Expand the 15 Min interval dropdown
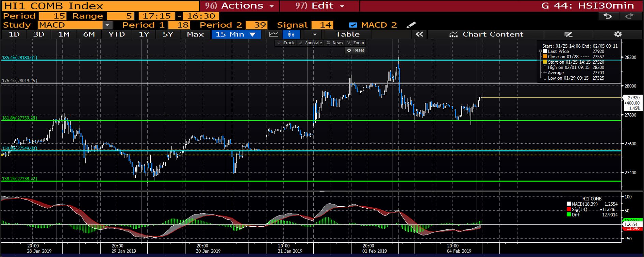 (x=253, y=34)
